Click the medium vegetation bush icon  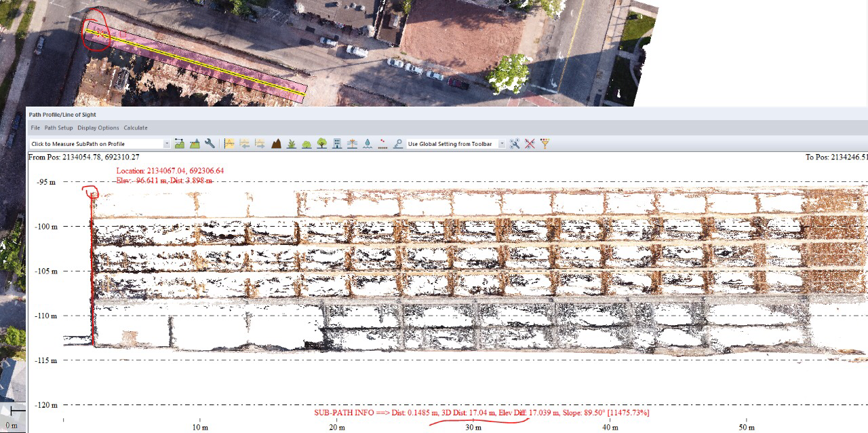tap(306, 144)
